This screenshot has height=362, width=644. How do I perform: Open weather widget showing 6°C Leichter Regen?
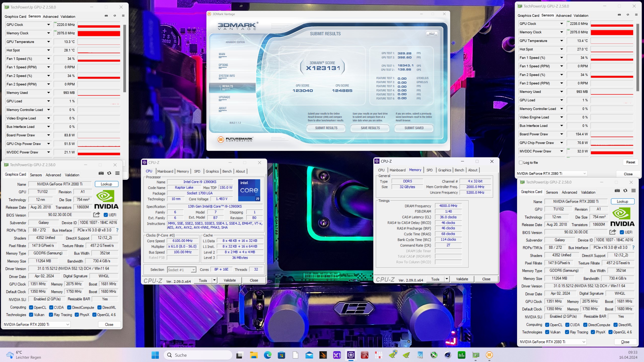pyautogui.click(x=24, y=355)
